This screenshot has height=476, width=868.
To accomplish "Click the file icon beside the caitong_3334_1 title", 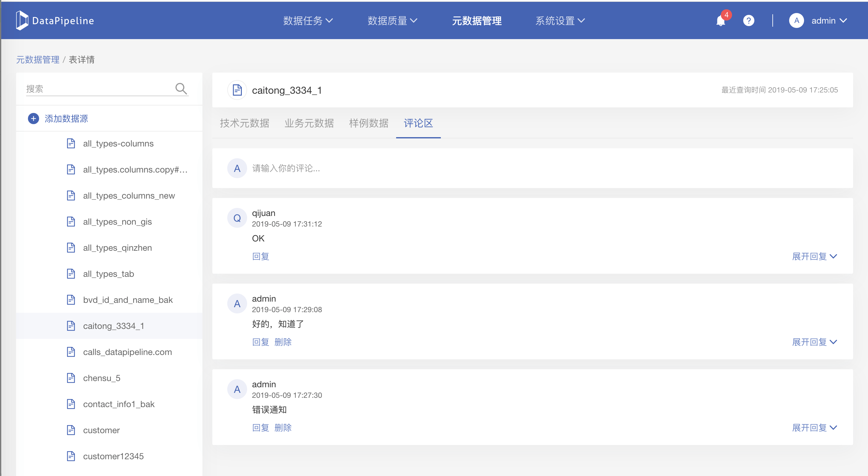I will [x=237, y=90].
